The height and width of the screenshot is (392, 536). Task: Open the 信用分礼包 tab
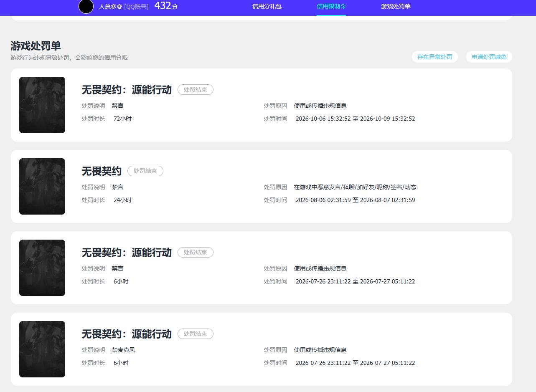[267, 7]
